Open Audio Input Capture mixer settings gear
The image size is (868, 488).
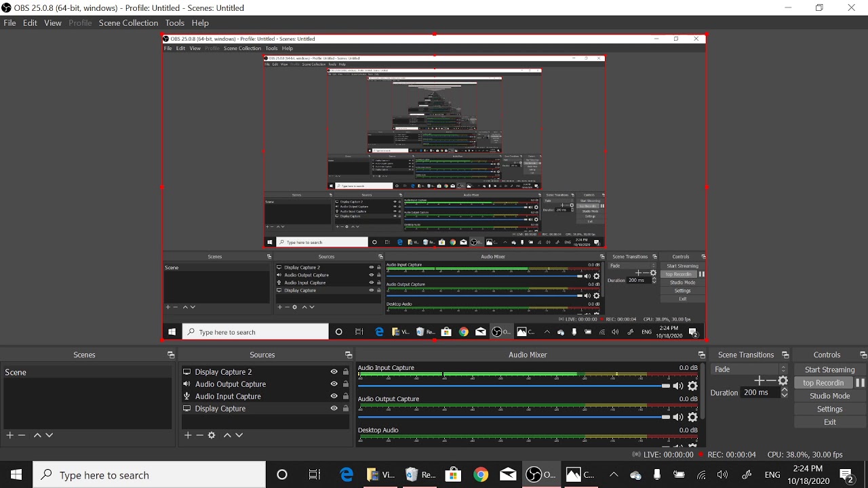coord(692,386)
